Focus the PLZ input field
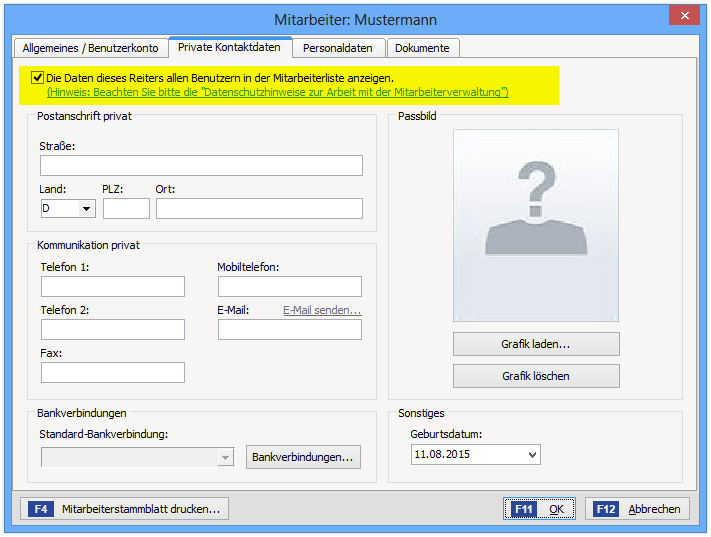Screen dimensions: 711x537 coord(126,209)
